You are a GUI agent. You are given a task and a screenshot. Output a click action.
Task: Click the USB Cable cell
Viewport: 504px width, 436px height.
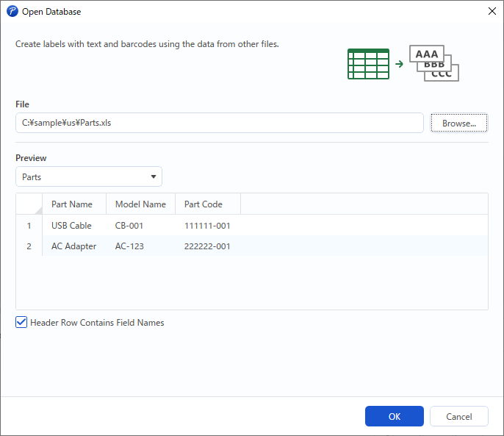[x=71, y=226]
